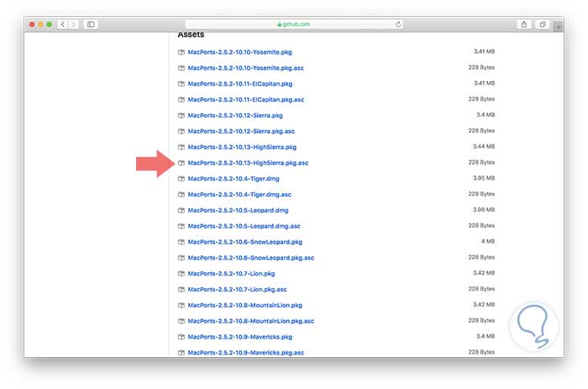Click the github.com address bar
The width and height of the screenshot is (588, 389).
click(x=294, y=24)
